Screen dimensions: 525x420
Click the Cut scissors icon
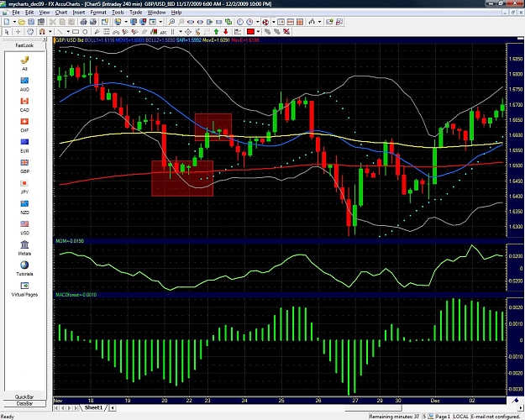click(x=53, y=22)
